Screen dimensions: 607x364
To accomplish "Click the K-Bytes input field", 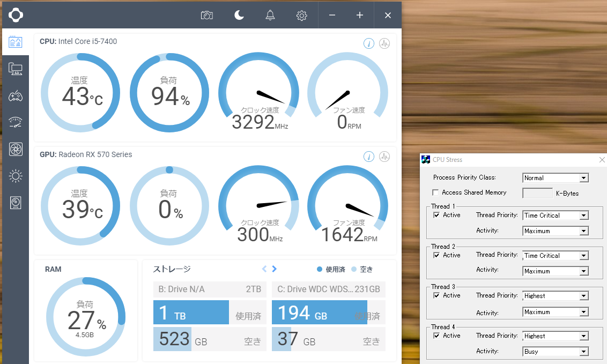I will 537,193.
